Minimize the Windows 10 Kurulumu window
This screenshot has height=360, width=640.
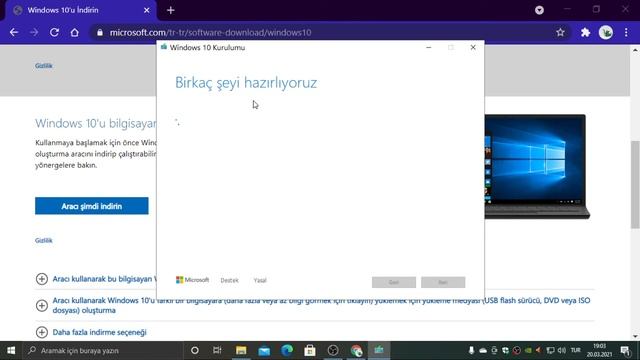(429, 47)
